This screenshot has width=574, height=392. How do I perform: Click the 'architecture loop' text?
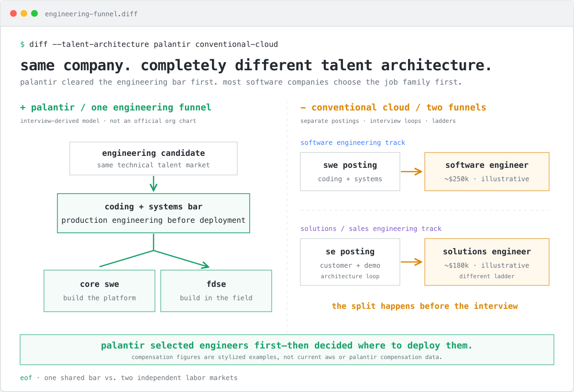pos(350,276)
